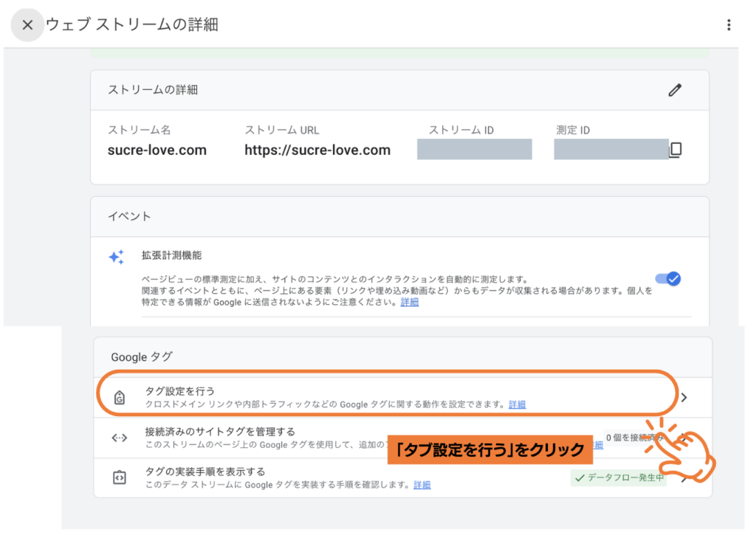Select the タグ設定を行う row title
The width and height of the screenshot is (756, 535).
pyautogui.click(x=180, y=390)
